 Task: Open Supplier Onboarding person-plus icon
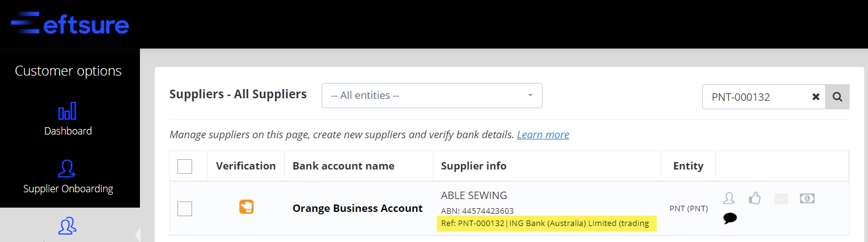coord(67,168)
